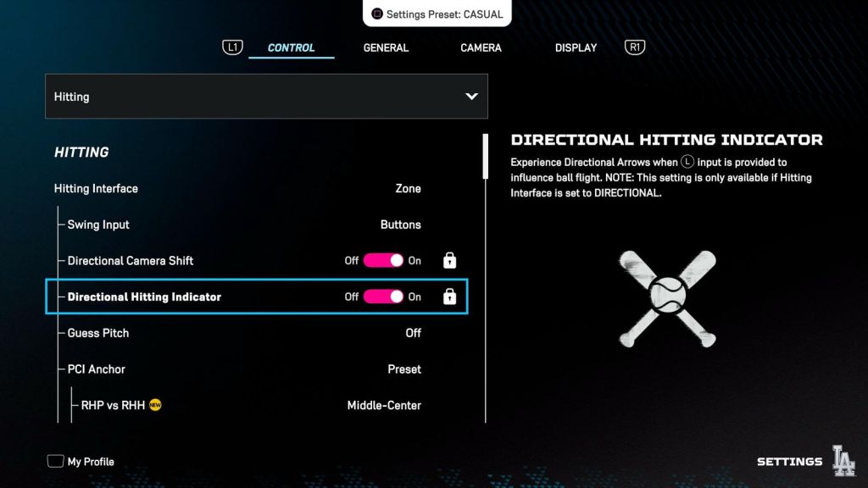Click the NEW badge next to RHP vs RHH
The width and height of the screenshot is (868, 488).
(155, 405)
